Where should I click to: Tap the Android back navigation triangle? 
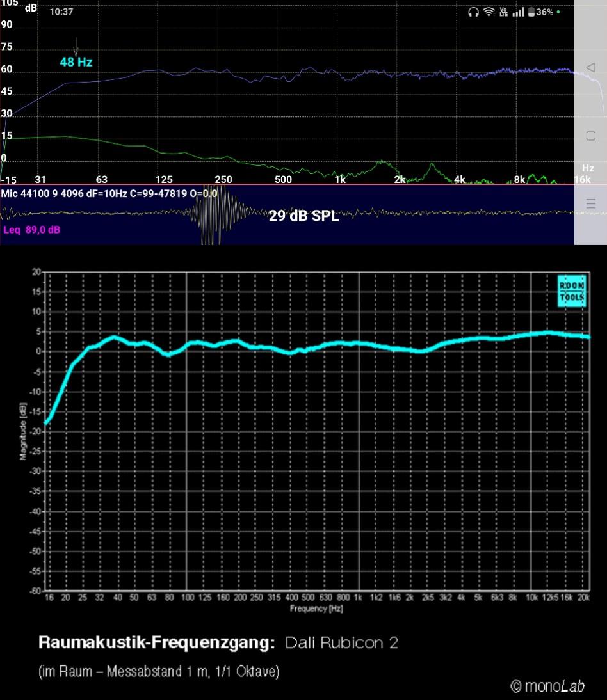(x=590, y=68)
